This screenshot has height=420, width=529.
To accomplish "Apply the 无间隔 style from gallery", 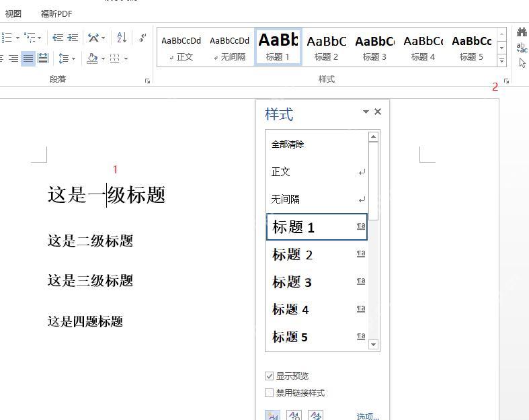I will tap(229, 48).
